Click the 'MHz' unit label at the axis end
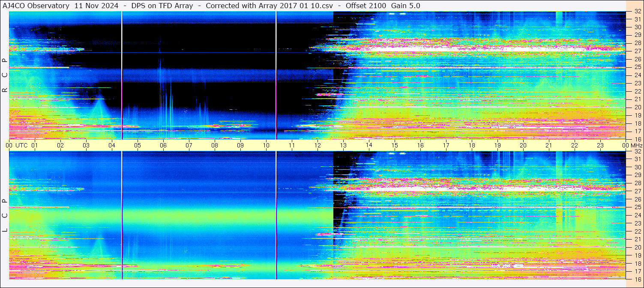The width and height of the screenshot is (644, 288). pos(637,145)
